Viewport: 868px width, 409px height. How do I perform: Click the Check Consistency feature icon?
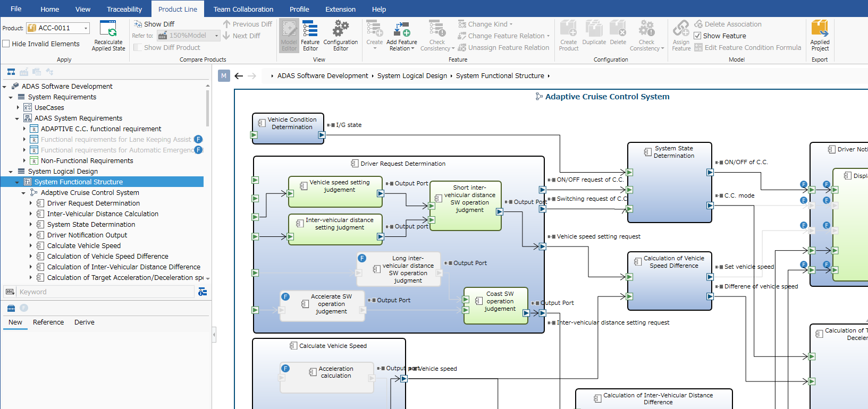point(437,29)
